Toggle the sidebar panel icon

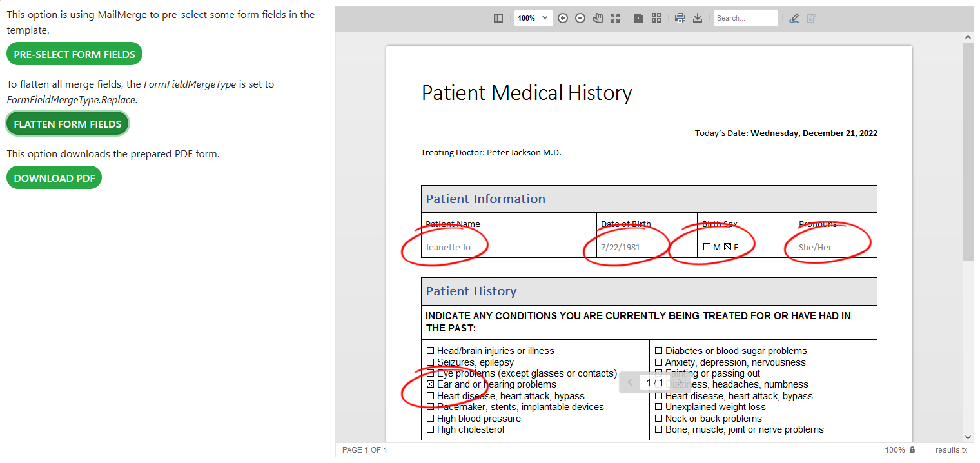498,18
